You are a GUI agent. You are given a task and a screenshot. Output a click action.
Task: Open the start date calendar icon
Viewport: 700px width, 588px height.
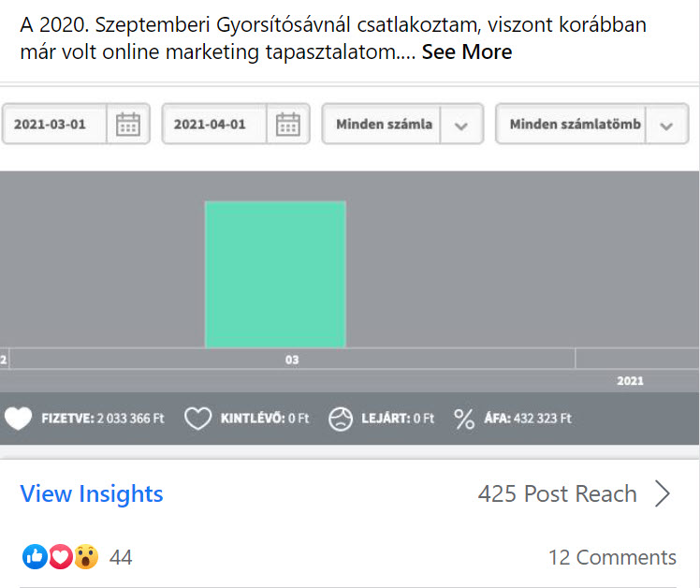click(128, 125)
